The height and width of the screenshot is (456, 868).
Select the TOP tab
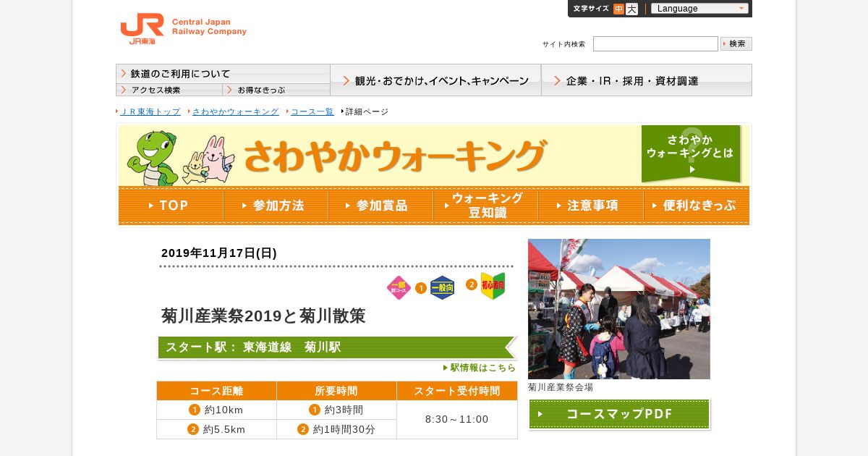click(x=171, y=206)
